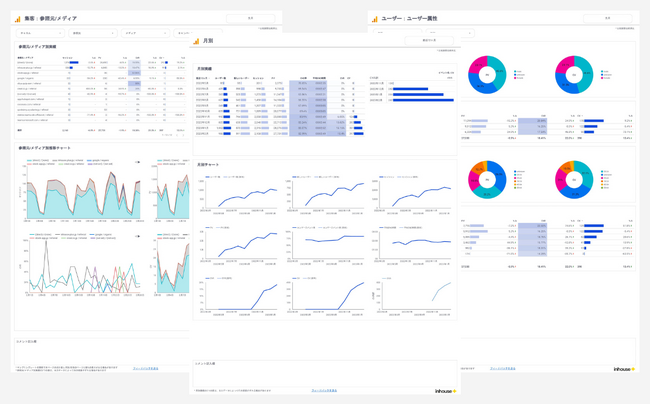Click the inhouse logo on the monthly report
650x405 pixels.
click(445, 391)
